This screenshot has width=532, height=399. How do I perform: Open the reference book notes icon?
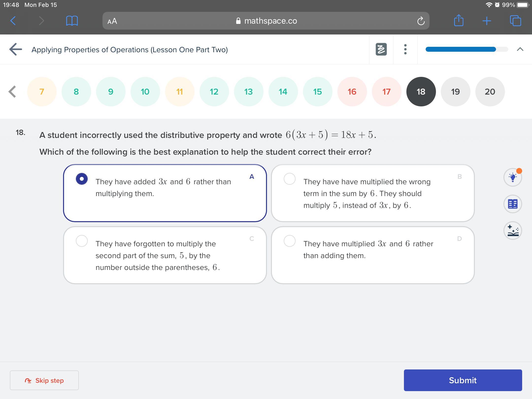513,204
